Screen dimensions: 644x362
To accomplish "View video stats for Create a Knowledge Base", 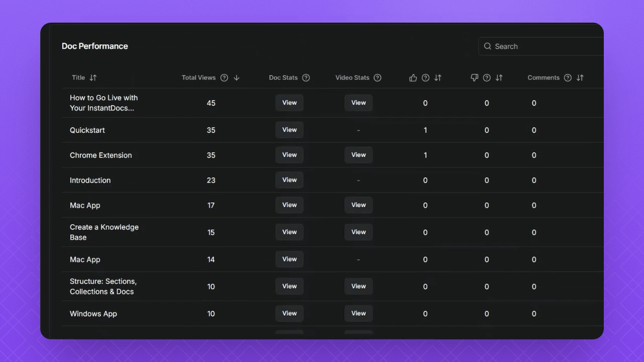I will point(359,232).
